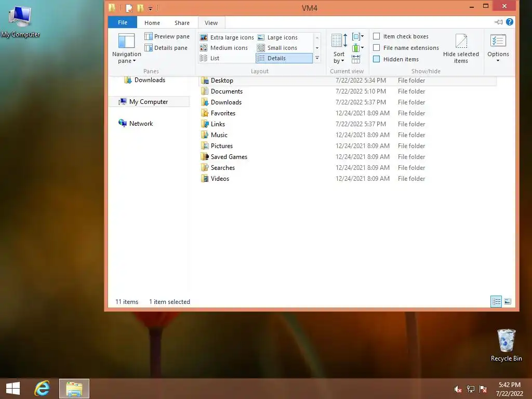Open Customize Quick Access Toolbar arrow
This screenshot has height=399, width=532.
tap(150, 8)
